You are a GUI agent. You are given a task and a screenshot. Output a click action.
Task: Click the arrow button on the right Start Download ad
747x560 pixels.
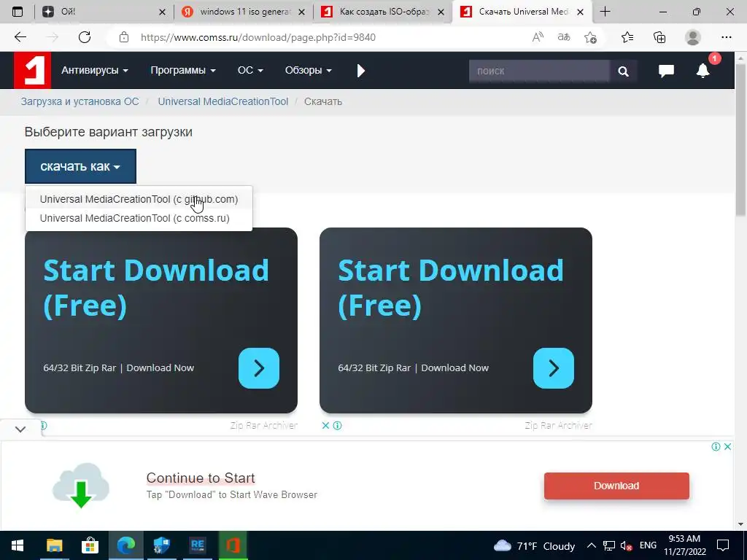(x=554, y=368)
